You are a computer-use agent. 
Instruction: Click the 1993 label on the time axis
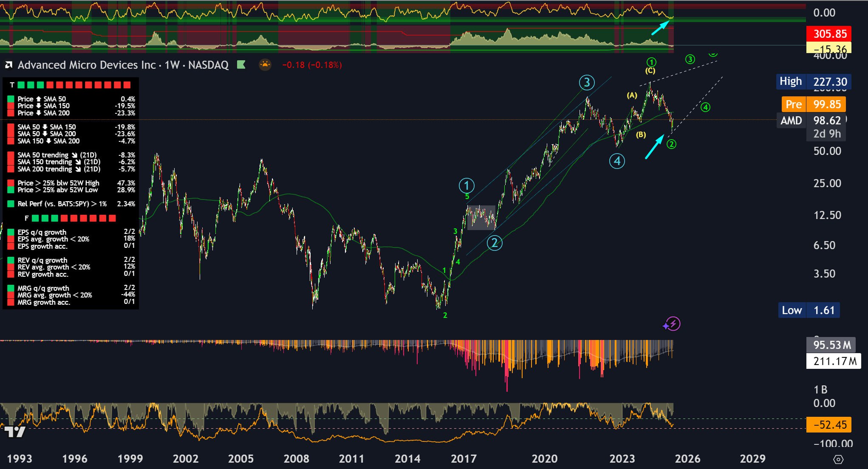click(20, 459)
